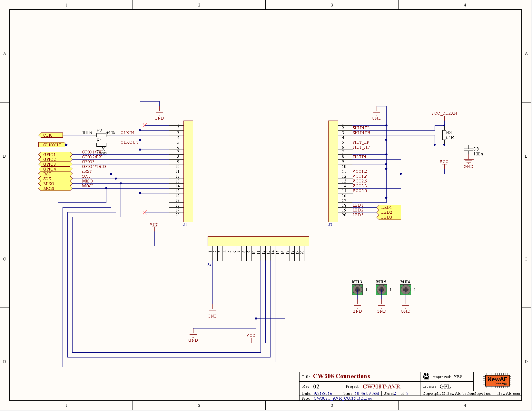Click the LED1 port tag

click(x=389, y=208)
